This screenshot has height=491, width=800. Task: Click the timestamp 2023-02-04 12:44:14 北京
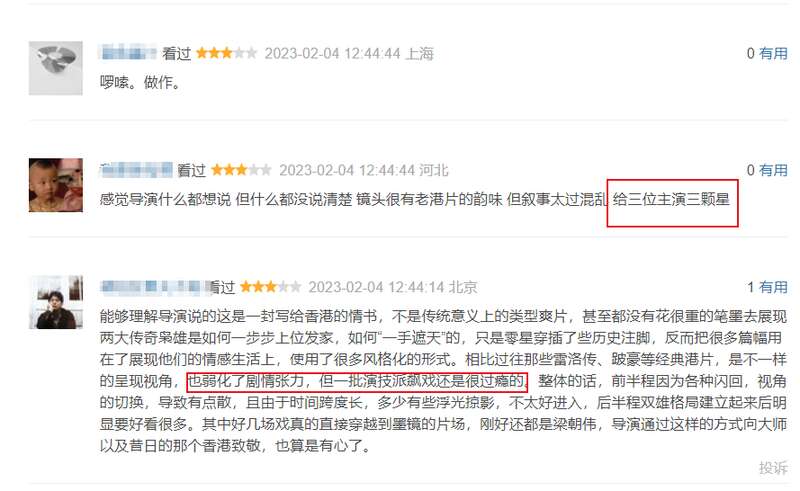393,287
